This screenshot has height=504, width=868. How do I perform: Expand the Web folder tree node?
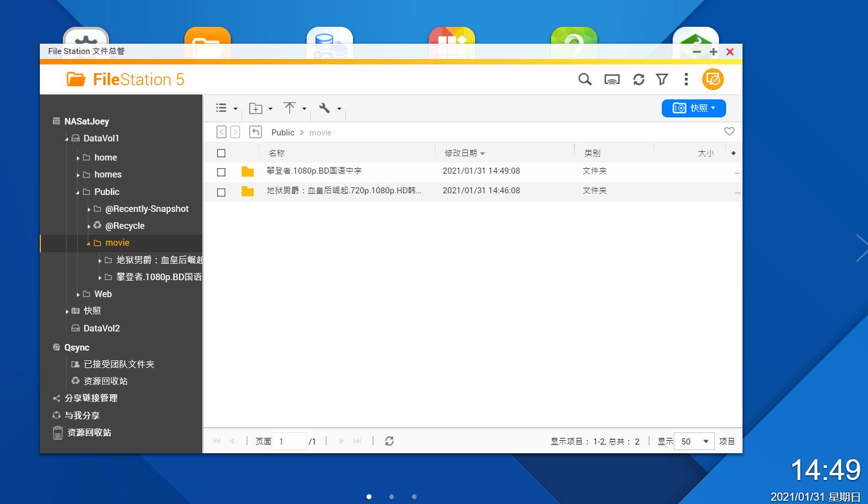[78, 295]
